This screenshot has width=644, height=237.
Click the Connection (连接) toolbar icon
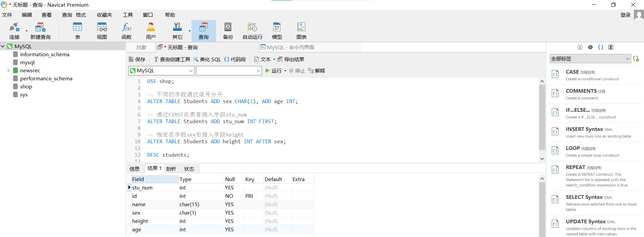14,31
